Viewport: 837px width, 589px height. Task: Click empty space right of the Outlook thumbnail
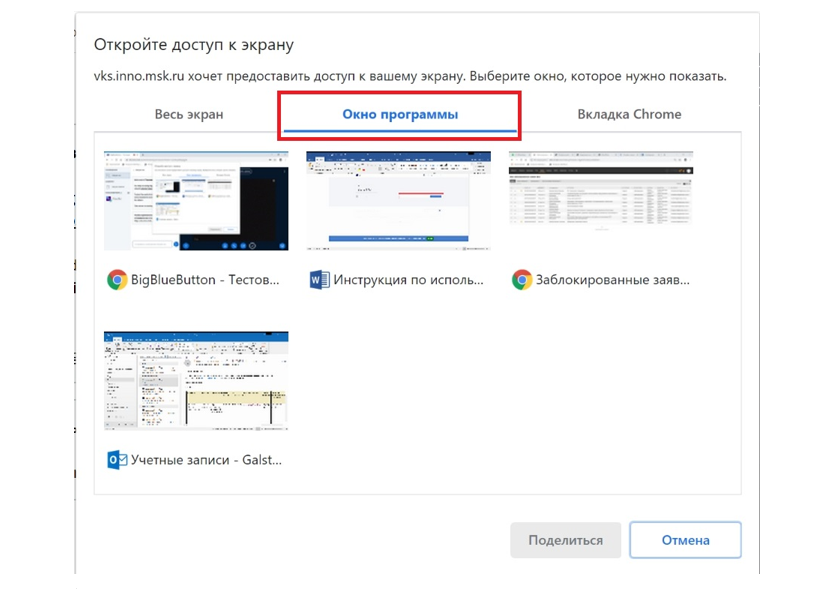500,400
